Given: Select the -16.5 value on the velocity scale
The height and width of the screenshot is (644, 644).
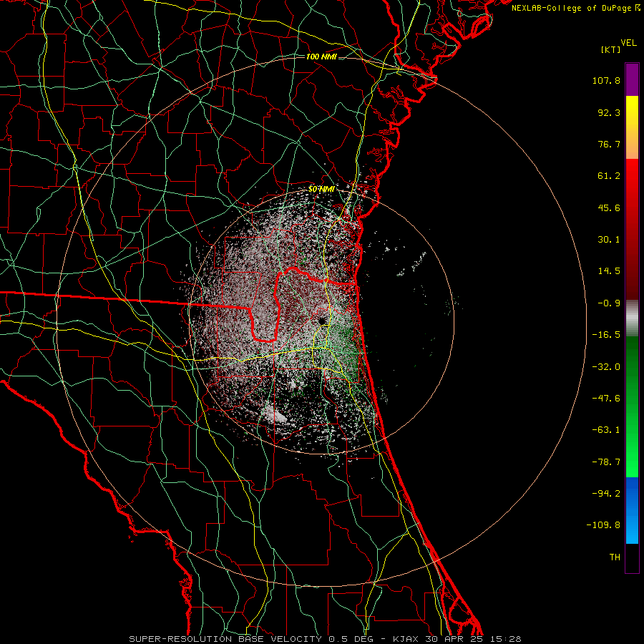Looking at the screenshot, I should pyautogui.click(x=606, y=335).
